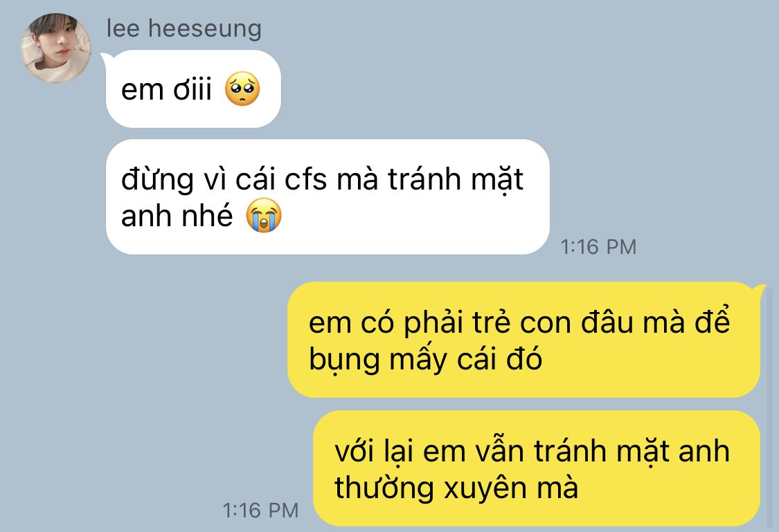Screen dimensions: 779x532
Task: Click the word "cfs" in the message
Action: click(x=305, y=178)
